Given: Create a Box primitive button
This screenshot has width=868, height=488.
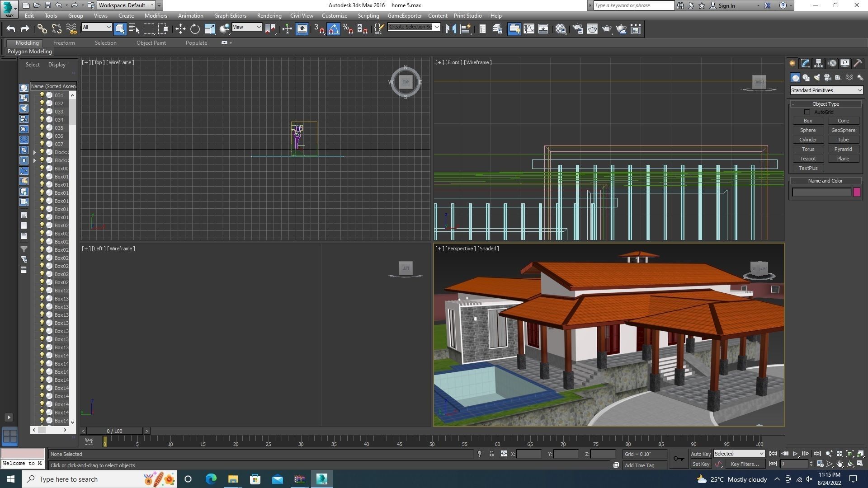Looking at the screenshot, I should pyautogui.click(x=808, y=121).
